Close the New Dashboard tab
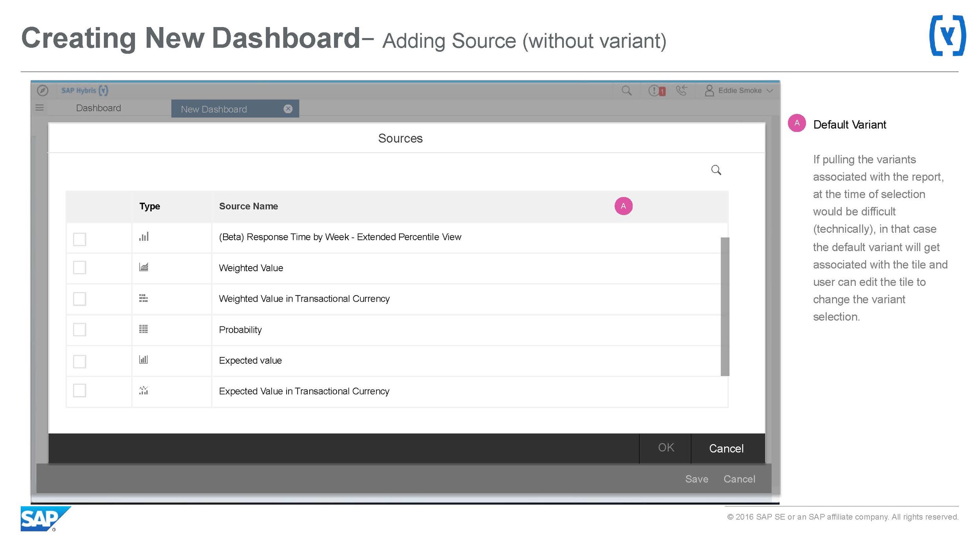Viewport: 980px width, 551px height. click(288, 109)
